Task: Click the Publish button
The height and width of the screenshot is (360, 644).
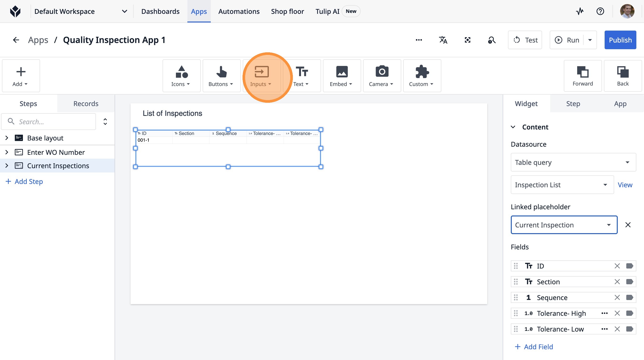Action: pos(620,40)
